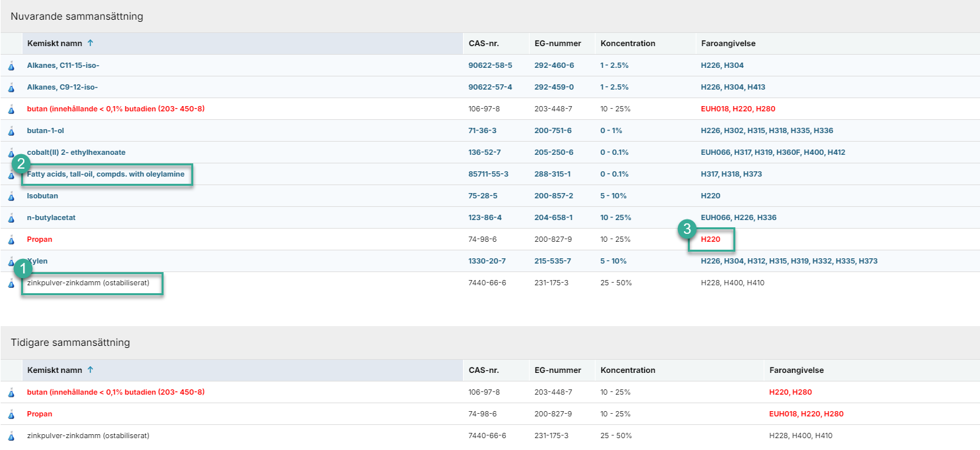Image resolution: width=980 pixels, height=450 pixels.
Task: Click EG number 215-535-7
Action: 553,262
